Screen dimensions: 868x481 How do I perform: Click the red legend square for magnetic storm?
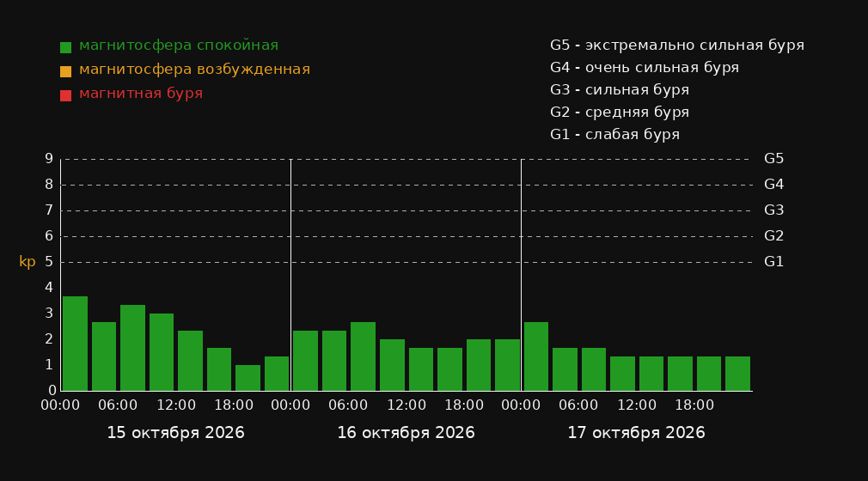(x=65, y=95)
